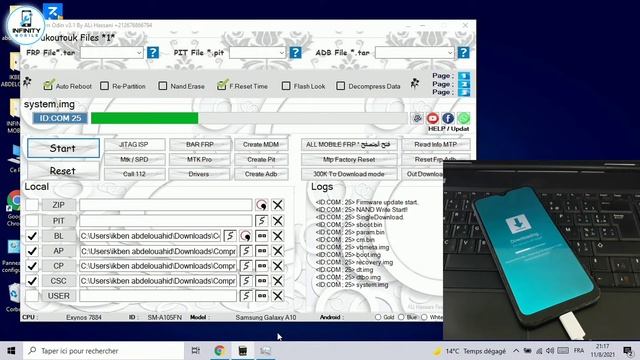
Task: Show hidden system tray icons
Action: [x=516, y=351]
